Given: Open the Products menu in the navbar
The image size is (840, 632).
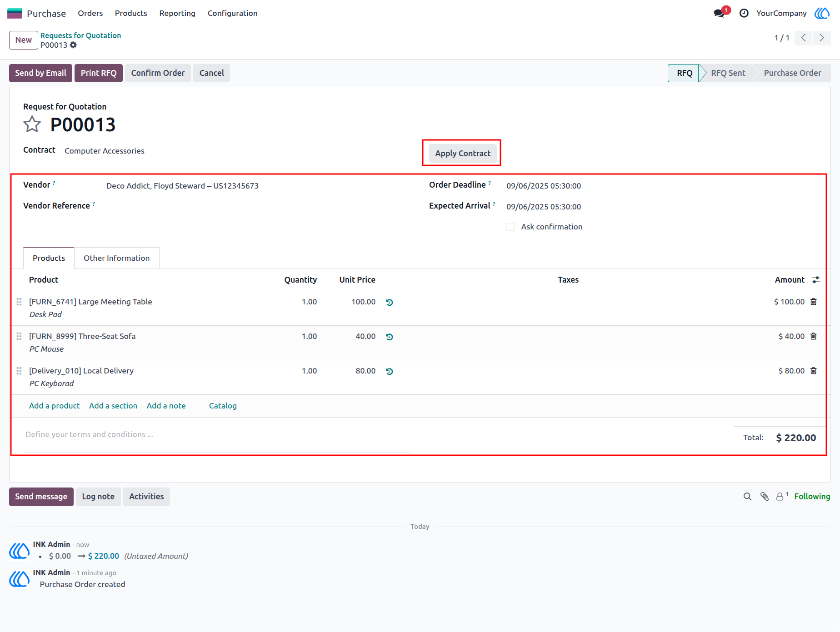Looking at the screenshot, I should point(131,13).
